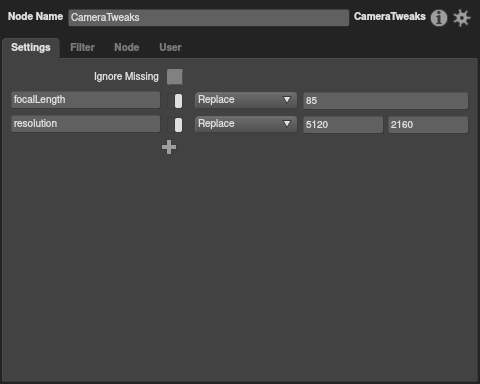This screenshot has height=384, width=480.
Task: Switch to the User tab
Action: 170,47
